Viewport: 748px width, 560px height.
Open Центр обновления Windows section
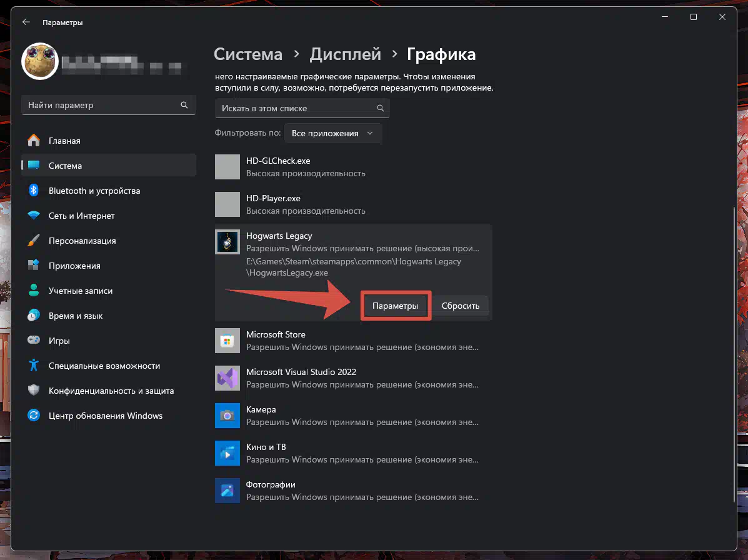(x=109, y=415)
